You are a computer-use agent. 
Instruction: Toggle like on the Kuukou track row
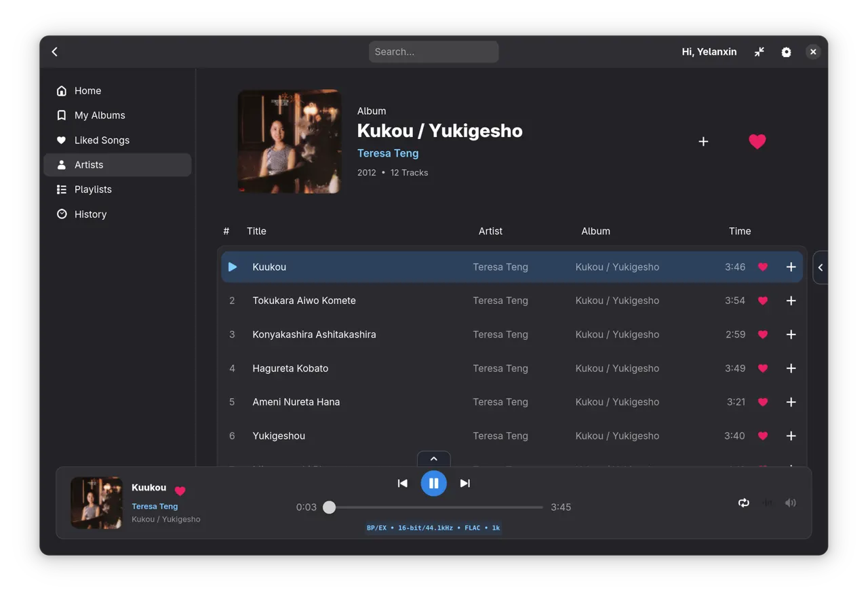coord(763,267)
